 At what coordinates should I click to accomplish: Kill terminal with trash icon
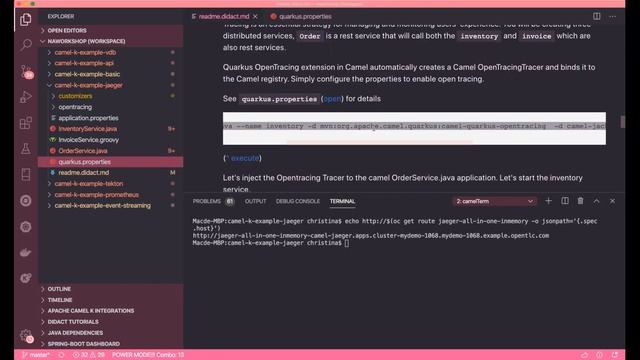(580, 201)
